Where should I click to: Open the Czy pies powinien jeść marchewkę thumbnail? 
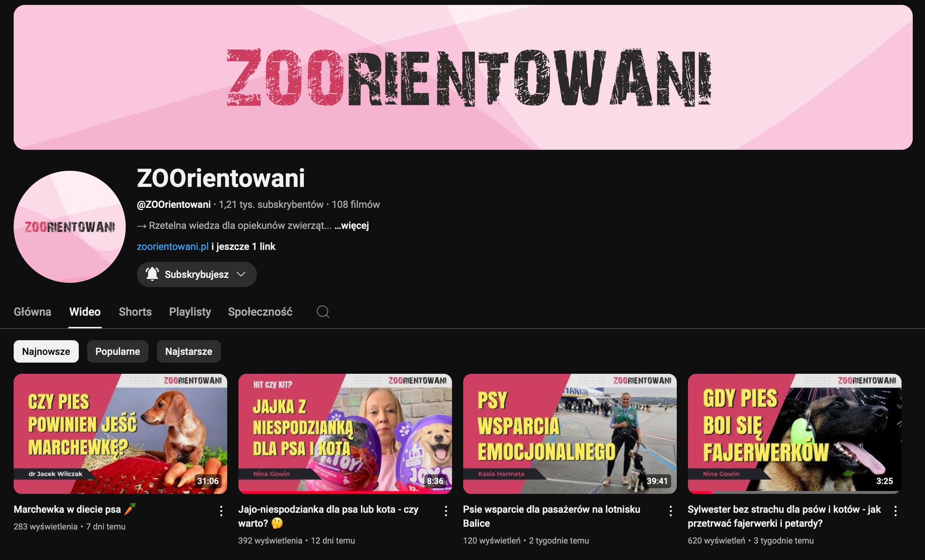(x=120, y=433)
